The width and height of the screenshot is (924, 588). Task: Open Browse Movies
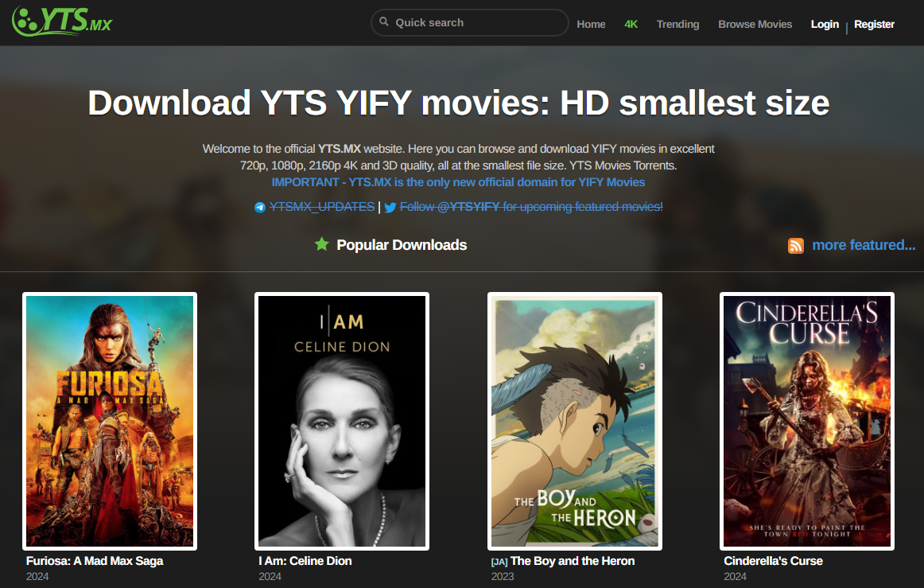point(755,24)
